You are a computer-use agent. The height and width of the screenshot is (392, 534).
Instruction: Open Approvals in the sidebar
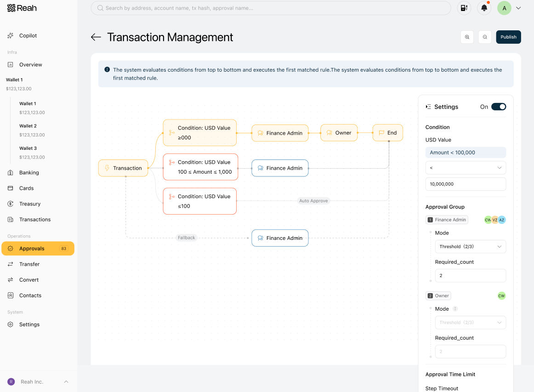click(38, 249)
